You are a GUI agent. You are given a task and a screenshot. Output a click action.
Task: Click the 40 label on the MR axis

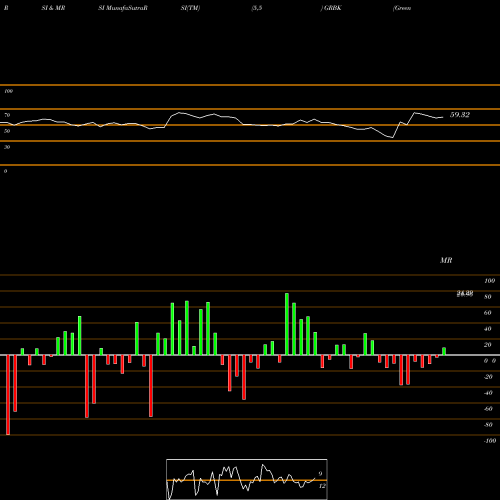pyautogui.click(x=488, y=329)
